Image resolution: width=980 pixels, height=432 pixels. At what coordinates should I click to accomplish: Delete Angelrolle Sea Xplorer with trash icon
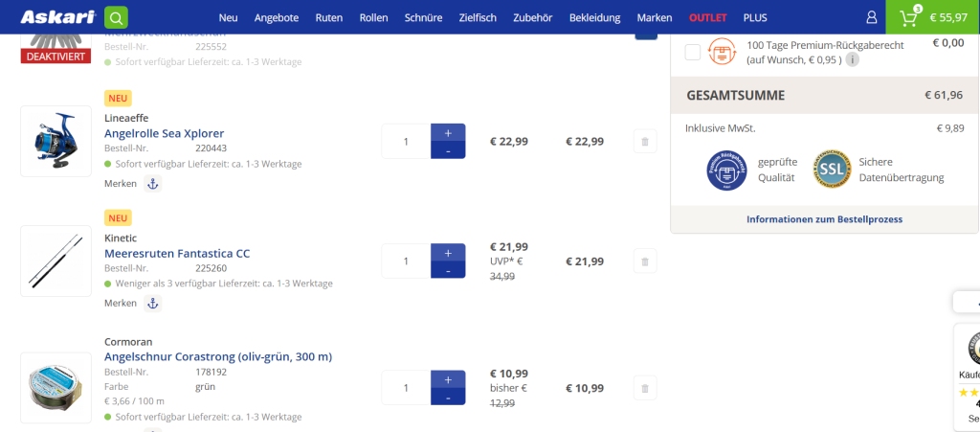click(645, 142)
